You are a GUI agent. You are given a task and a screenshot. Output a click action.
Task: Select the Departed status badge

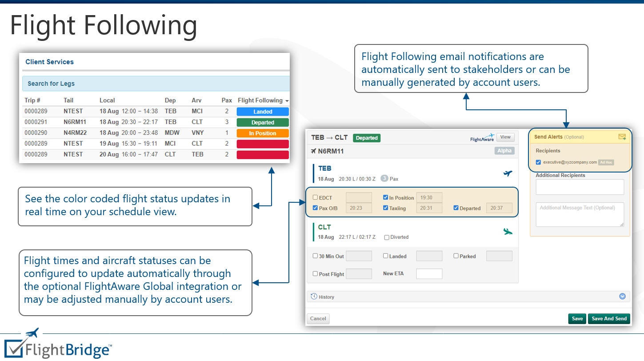coord(366,138)
